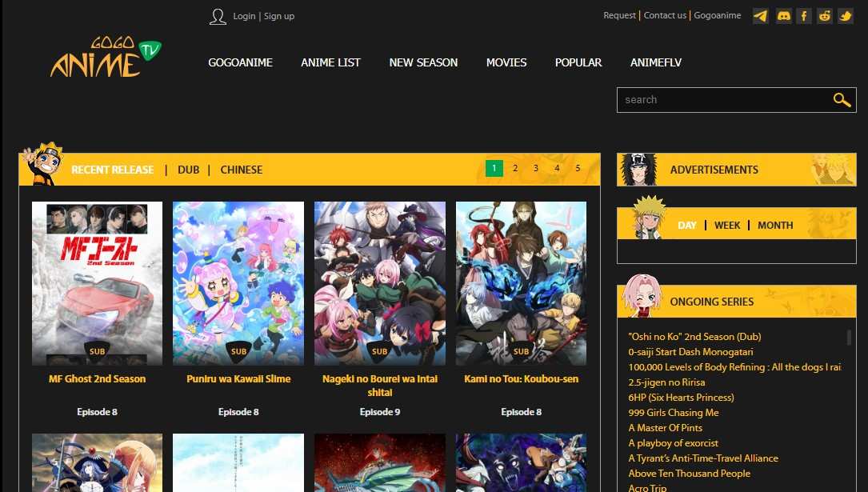This screenshot has width=868, height=492.
Task: Switch to the CHINESE releases tab
Action: pyautogui.click(x=241, y=170)
